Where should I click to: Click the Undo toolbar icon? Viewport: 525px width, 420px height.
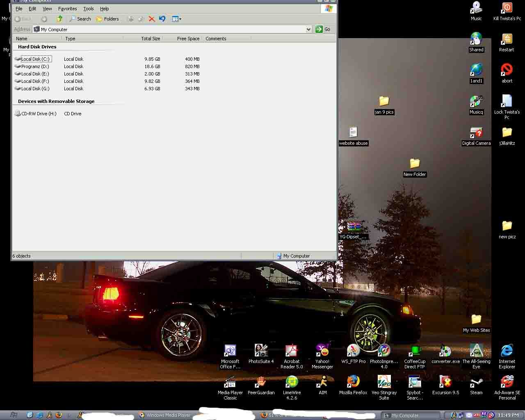coord(162,19)
